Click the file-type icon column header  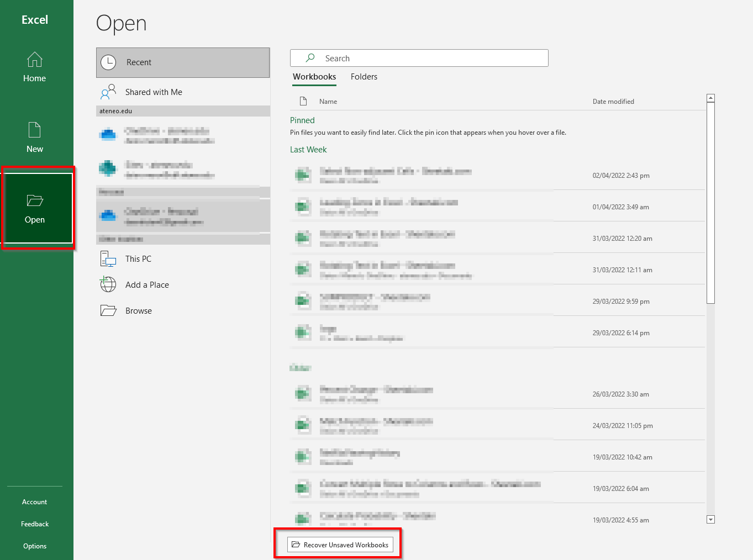[x=303, y=101]
